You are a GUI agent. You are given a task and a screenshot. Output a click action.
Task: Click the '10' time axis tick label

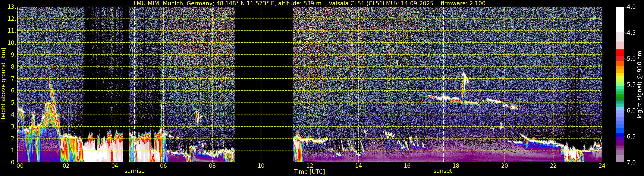click(x=261, y=166)
